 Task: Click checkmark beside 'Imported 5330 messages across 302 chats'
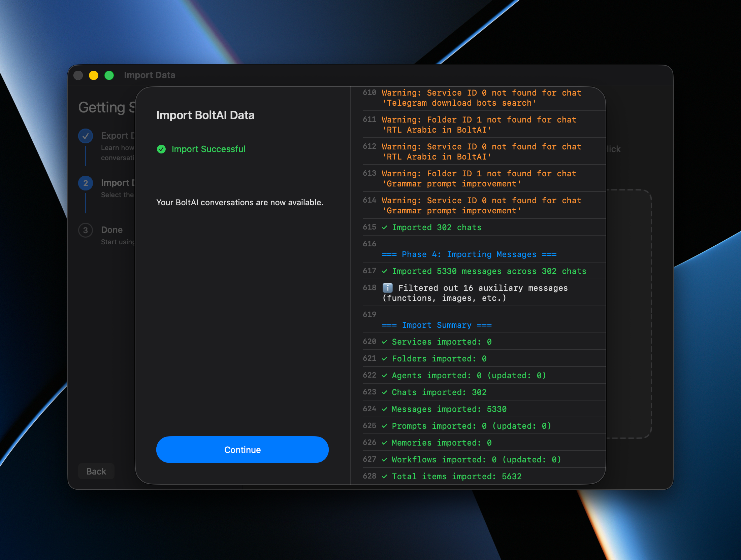tap(384, 271)
